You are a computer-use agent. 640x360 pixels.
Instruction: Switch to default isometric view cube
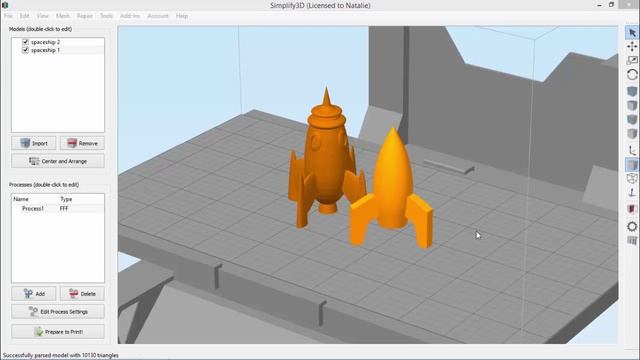click(x=632, y=91)
